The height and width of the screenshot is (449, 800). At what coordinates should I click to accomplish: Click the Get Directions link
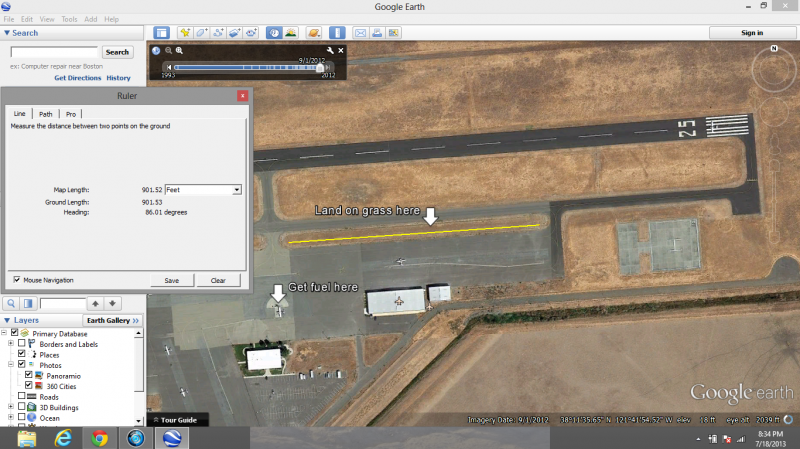pyautogui.click(x=76, y=78)
